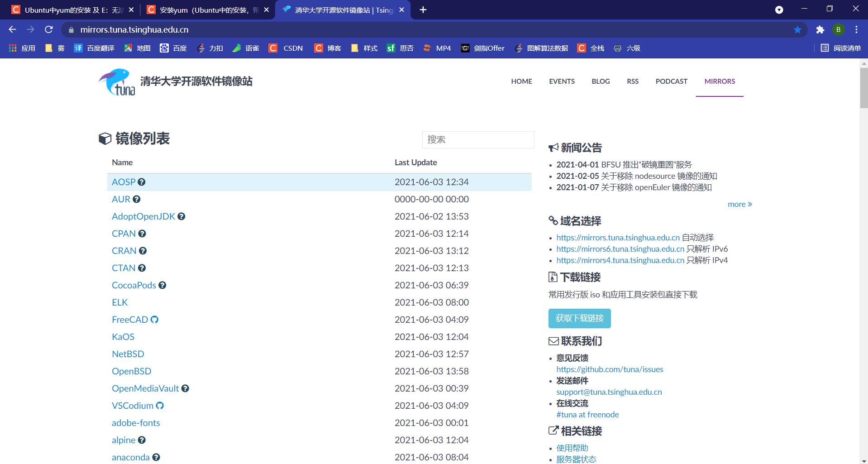Open the 力扣 bookmark

pyautogui.click(x=210, y=48)
